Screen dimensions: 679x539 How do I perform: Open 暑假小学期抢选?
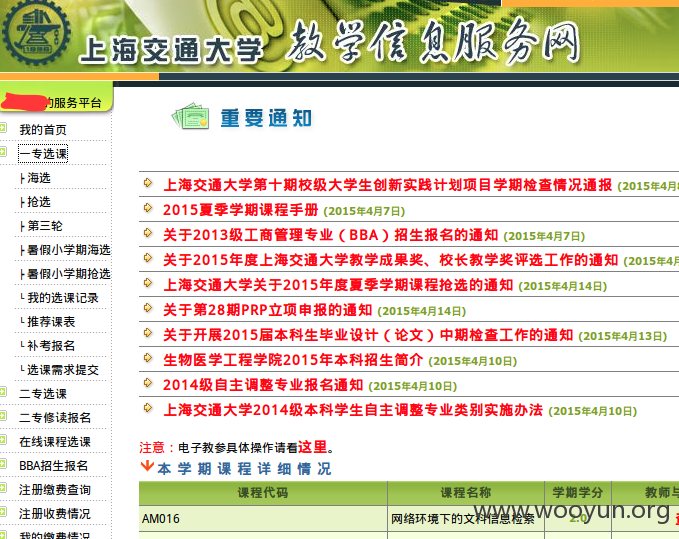coord(69,274)
